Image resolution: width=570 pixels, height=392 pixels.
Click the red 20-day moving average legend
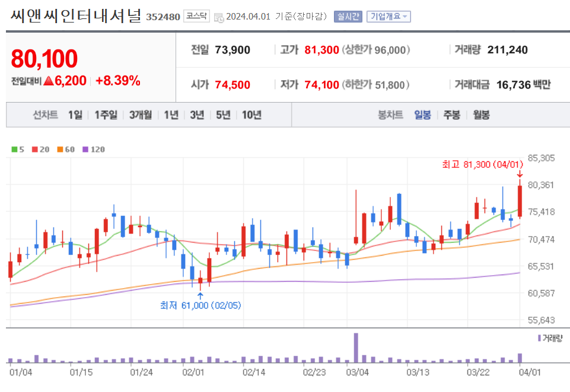[41, 149]
